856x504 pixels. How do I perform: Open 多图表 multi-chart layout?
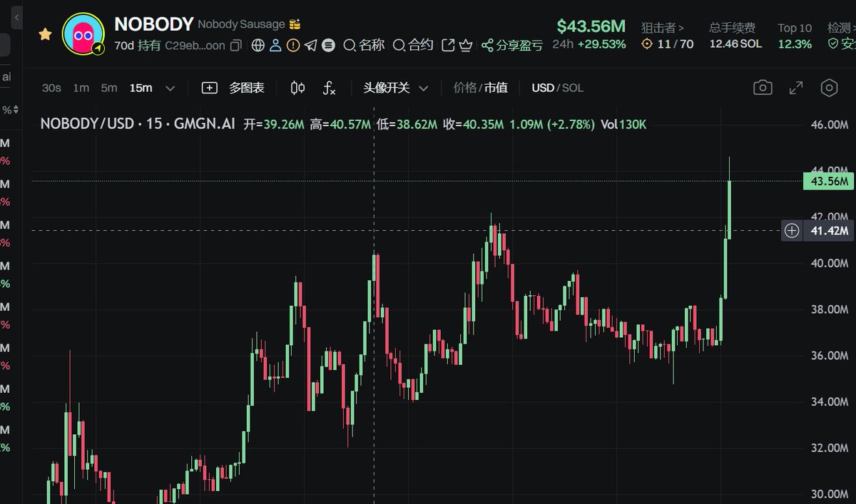[233, 88]
